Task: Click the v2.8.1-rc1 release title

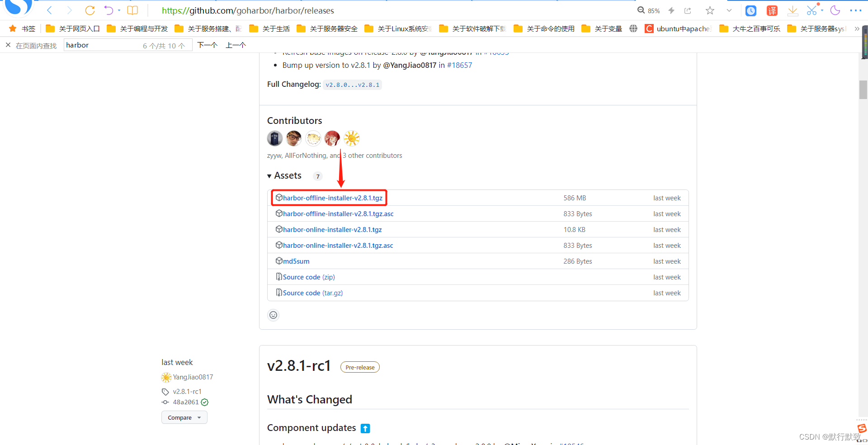Action: click(x=299, y=365)
